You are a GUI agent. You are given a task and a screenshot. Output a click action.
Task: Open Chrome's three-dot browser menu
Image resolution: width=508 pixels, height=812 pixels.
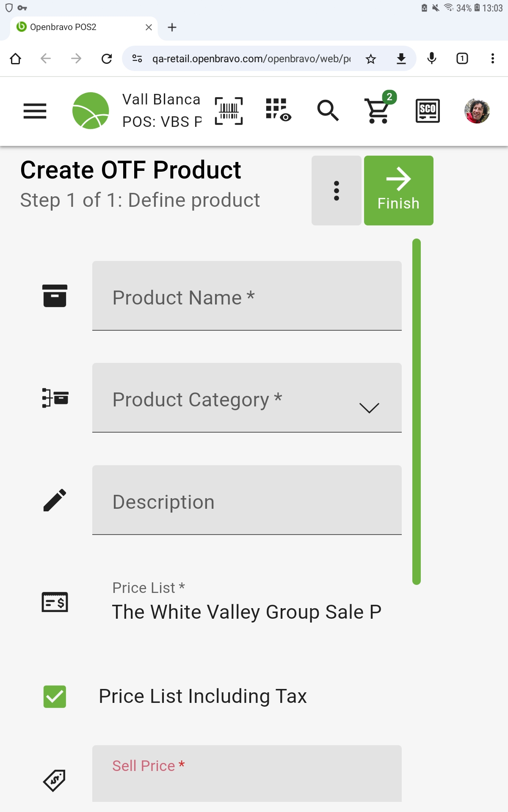click(x=492, y=58)
